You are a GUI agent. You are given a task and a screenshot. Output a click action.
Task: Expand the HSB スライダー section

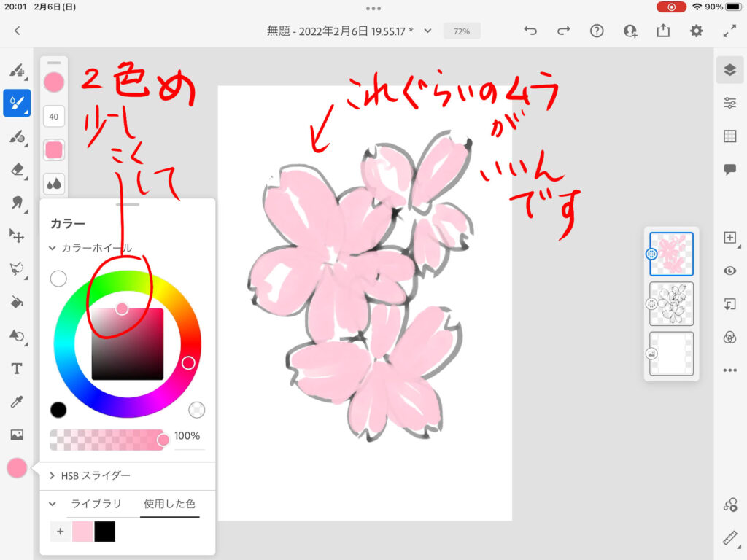[53, 475]
